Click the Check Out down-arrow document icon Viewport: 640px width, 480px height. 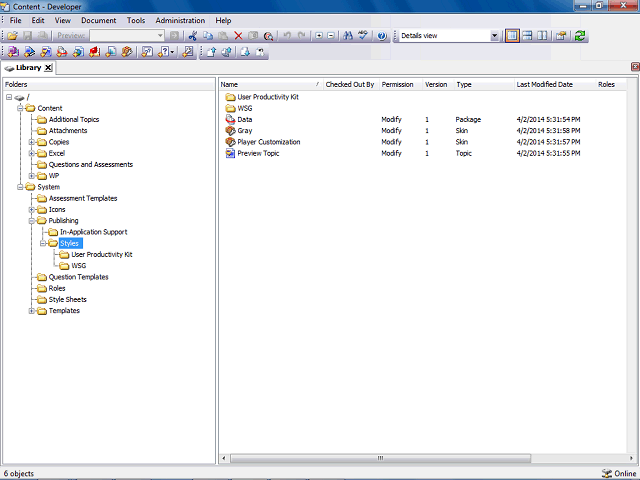pos(244,52)
